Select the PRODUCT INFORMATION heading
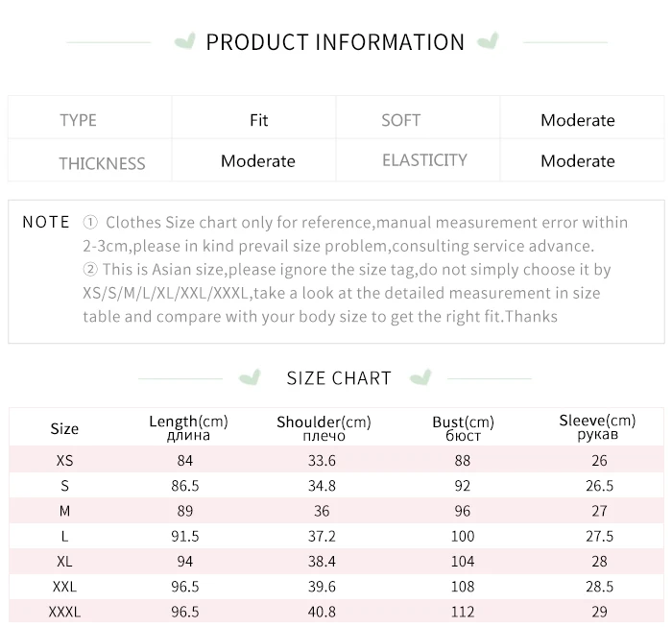This screenshot has height=627, width=672. point(335,42)
